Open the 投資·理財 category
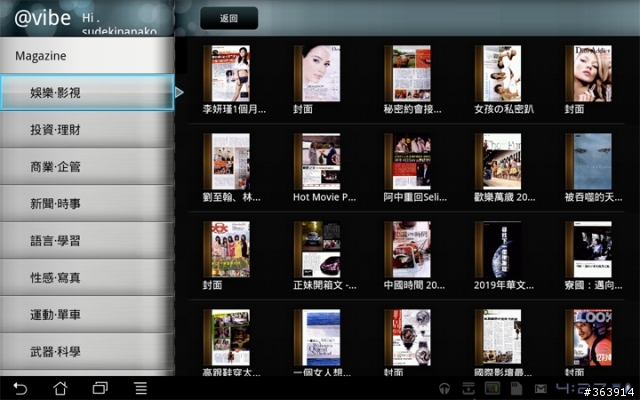This screenshot has height=400, width=640. click(x=87, y=130)
